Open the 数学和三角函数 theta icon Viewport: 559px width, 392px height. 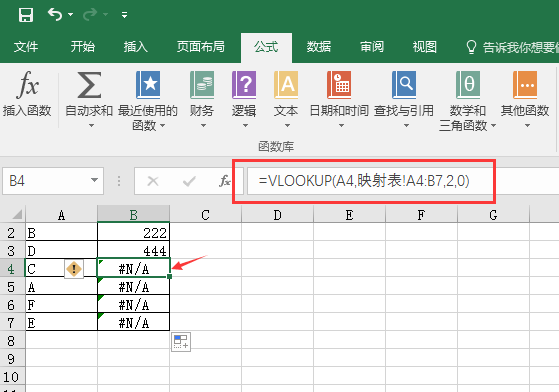tap(468, 85)
